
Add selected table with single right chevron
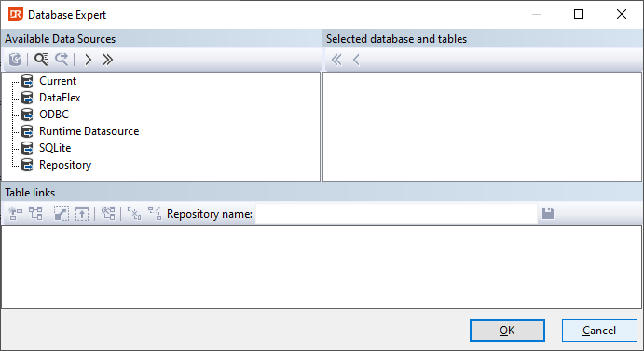coord(88,60)
